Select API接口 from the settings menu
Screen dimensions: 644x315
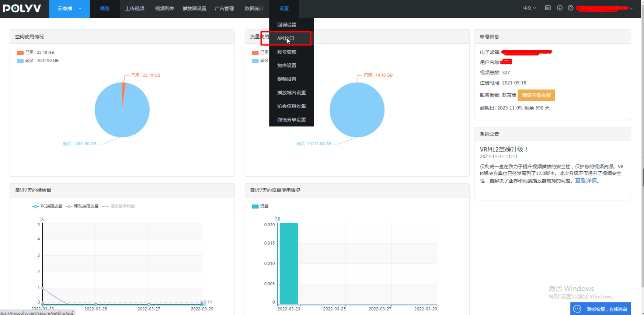pos(286,38)
